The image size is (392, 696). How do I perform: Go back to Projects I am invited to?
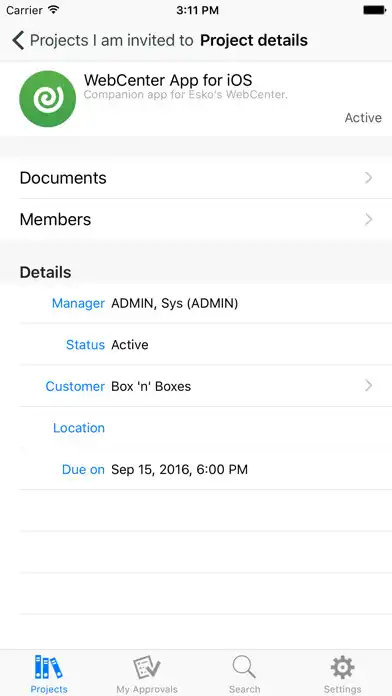pos(111,40)
